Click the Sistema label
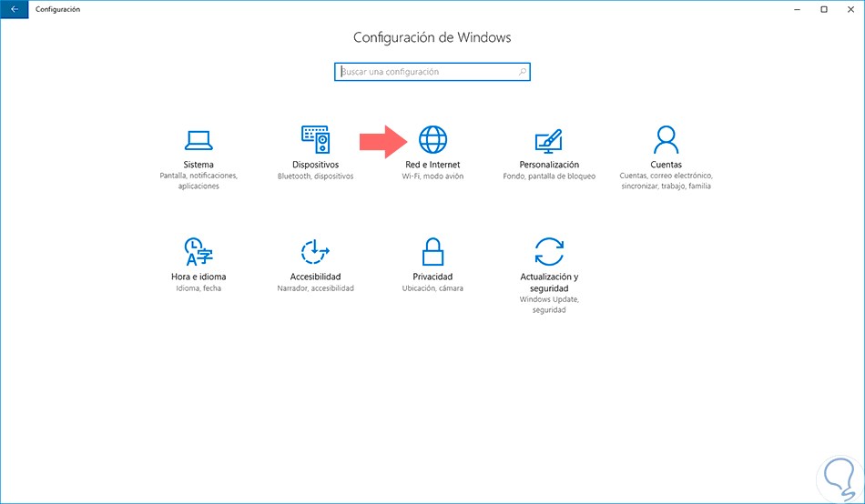Screen dimensions: 865x504 tap(198, 165)
